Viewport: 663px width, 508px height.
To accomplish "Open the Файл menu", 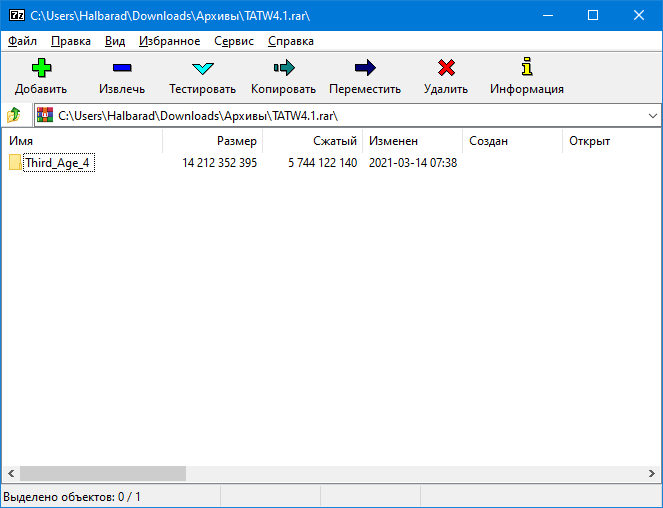I will 22,41.
